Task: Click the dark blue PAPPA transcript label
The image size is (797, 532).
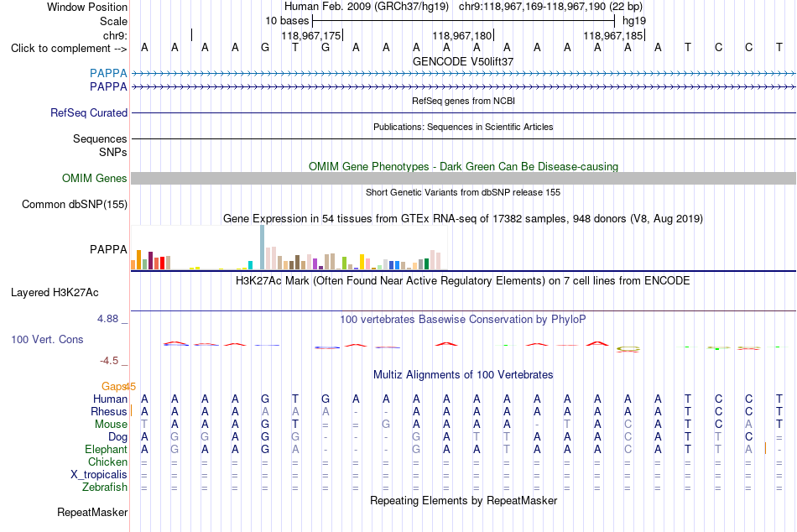Action: (x=108, y=87)
